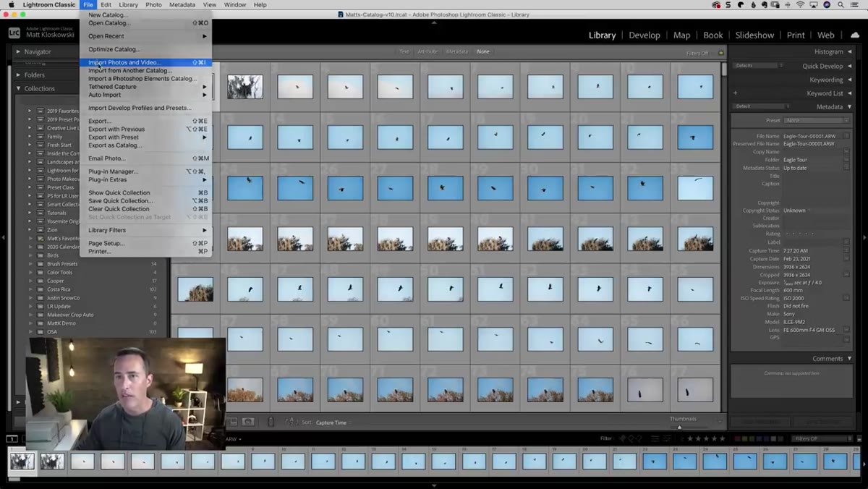Select first filmstrip thumbnail
This screenshot has width=868, height=489.
click(x=22, y=461)
